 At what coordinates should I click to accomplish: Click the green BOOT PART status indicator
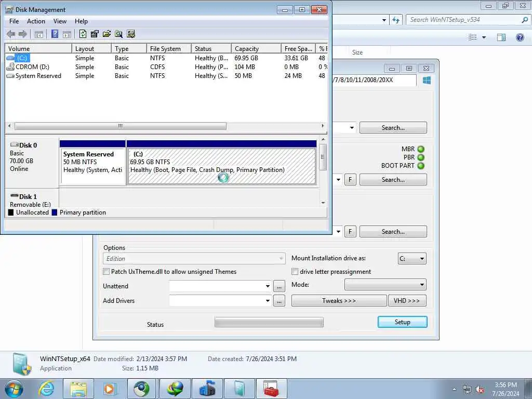(421, 166)
